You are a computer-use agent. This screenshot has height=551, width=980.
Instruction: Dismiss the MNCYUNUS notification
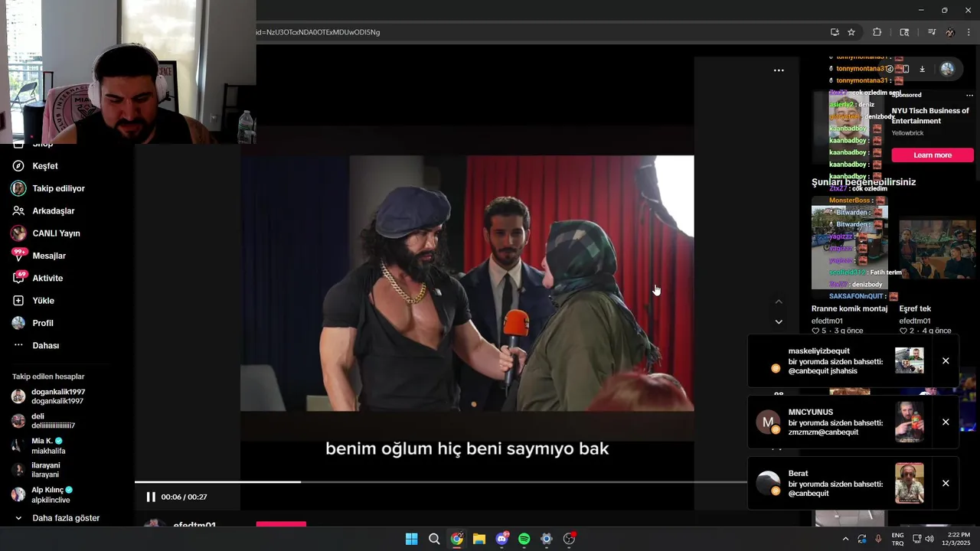(x=946, y=422)
